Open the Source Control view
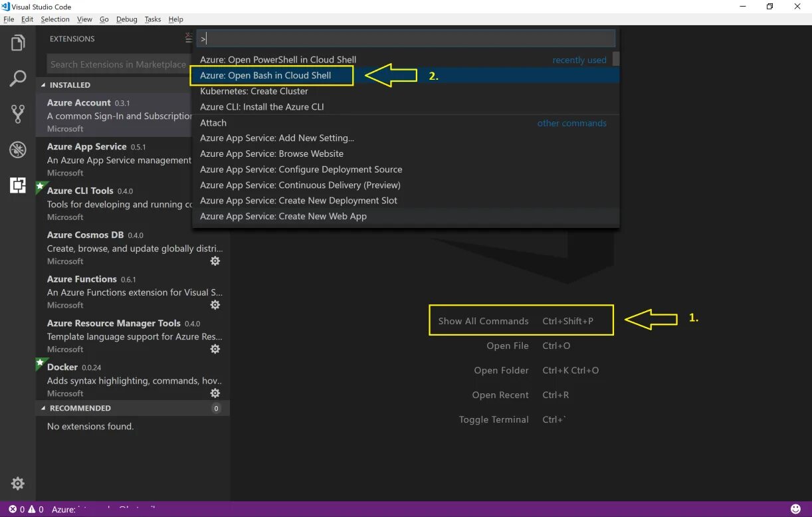Viewport: 812px width, 517px height. pos(18,114)
